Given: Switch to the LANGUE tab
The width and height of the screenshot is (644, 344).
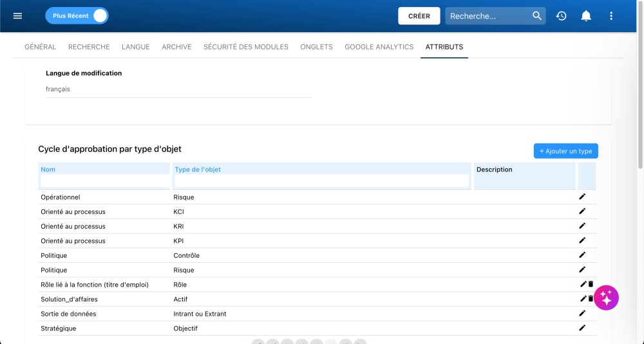Looking at the screenshot, I should (x=135, y=47).
